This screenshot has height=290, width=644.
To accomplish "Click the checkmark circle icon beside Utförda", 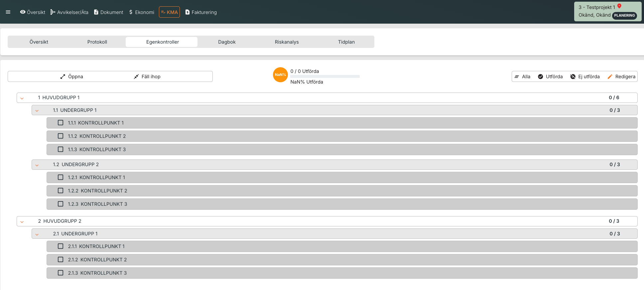I will (541, 77).
